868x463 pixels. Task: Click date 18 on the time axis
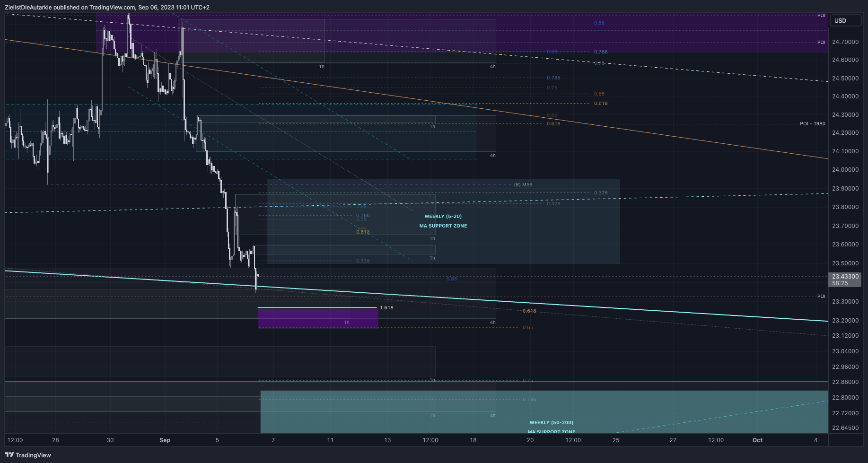473,440
